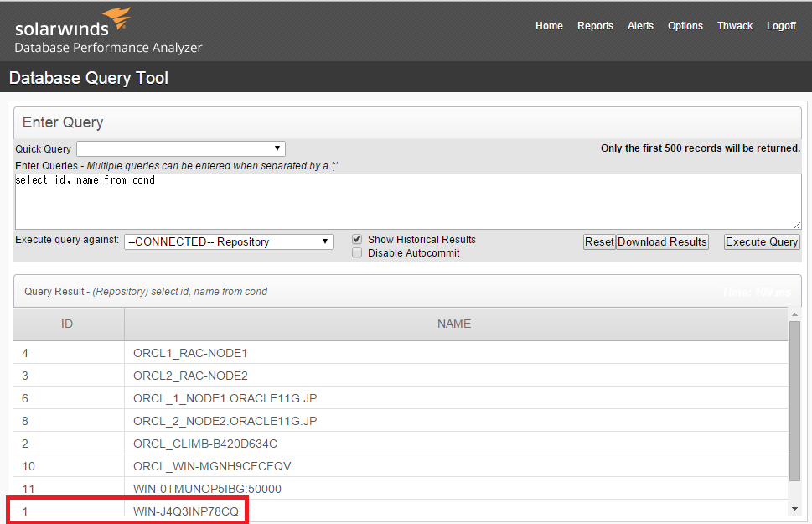The image size is (812, 524).
Task: Uncheck Show Historical Results
Action: [x=357, y=240]
